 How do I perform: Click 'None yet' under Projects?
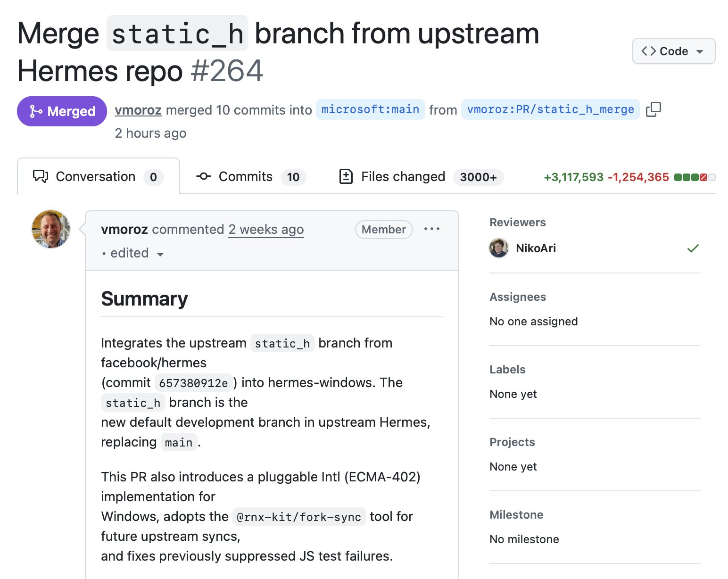(513, 467)
